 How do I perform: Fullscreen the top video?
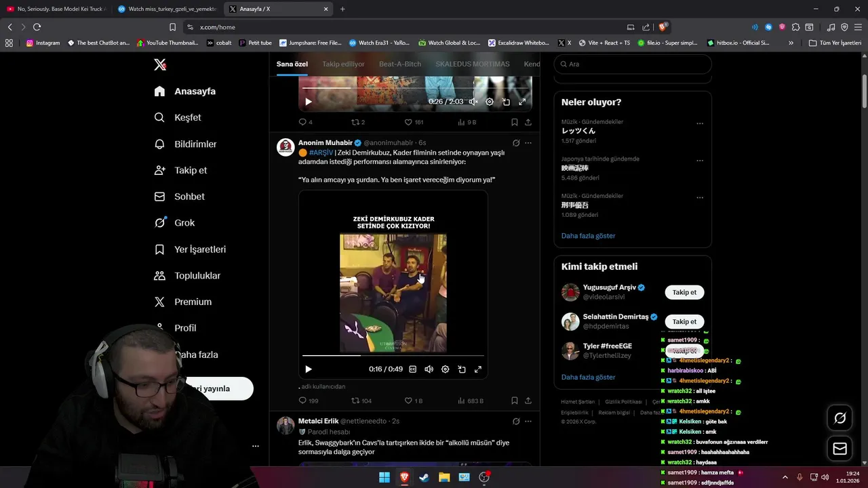[x=522, y=102]
